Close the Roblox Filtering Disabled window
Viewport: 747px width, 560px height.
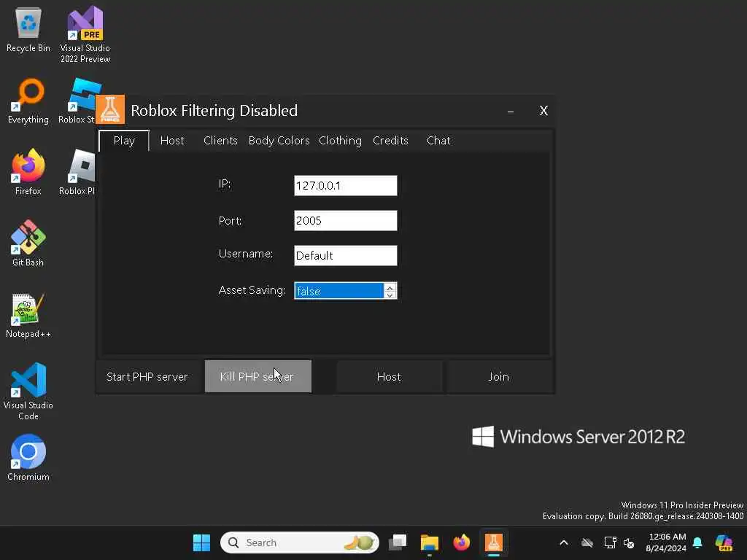click(543, 111)
